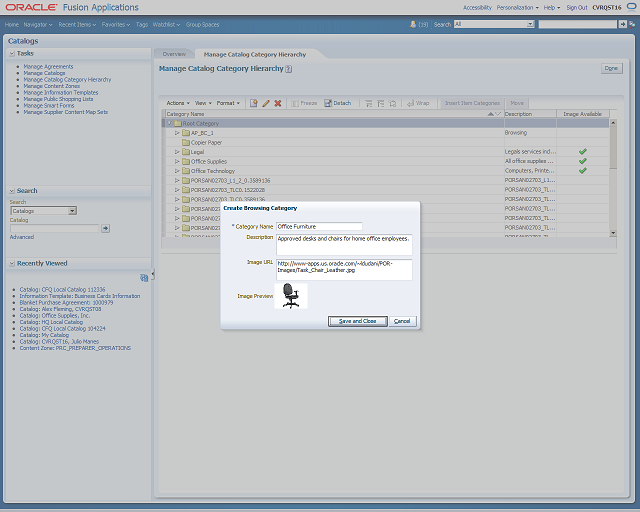This screenshot has height=512, width=640.
Task: Sort Category Name column descending
Action: (498, 114)
